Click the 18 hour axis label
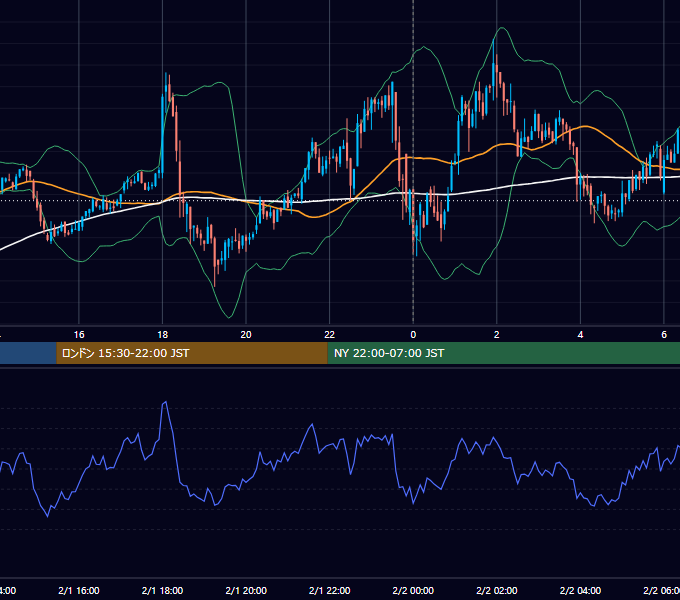Viewport: 680px width, 600px height. click(x=163, y=335)
